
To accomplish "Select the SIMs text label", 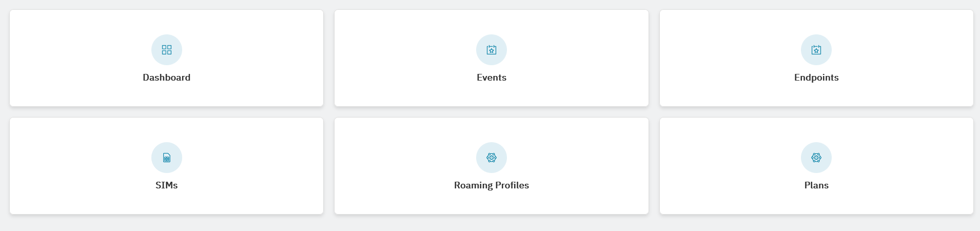I will (167, 185).
